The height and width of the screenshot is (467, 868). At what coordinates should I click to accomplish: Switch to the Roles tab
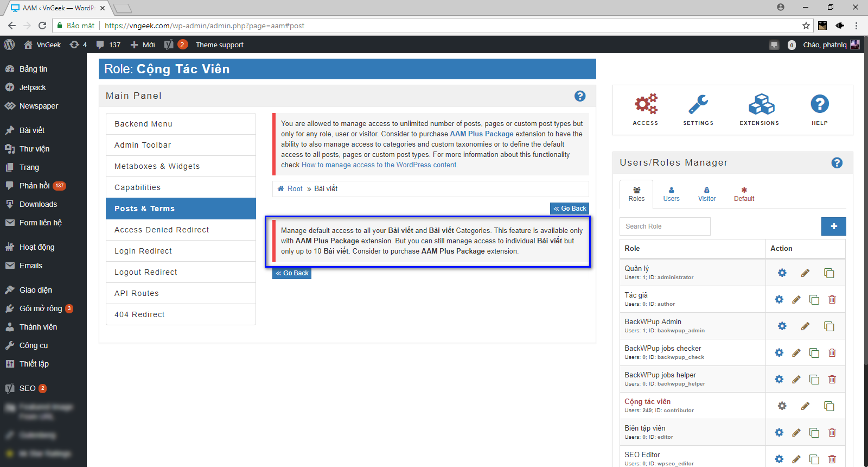coord(636,194)
